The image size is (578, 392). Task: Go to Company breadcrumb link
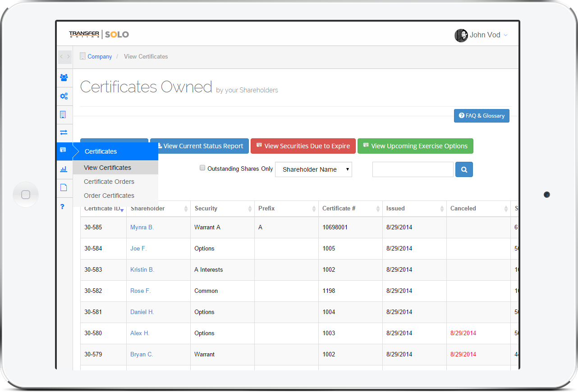(100, 56)
